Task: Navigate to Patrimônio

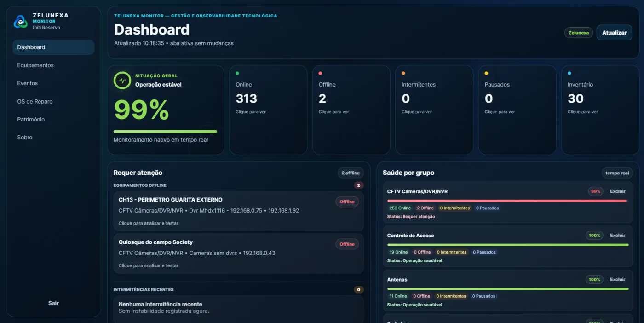Action: click(x=53, y=119)
